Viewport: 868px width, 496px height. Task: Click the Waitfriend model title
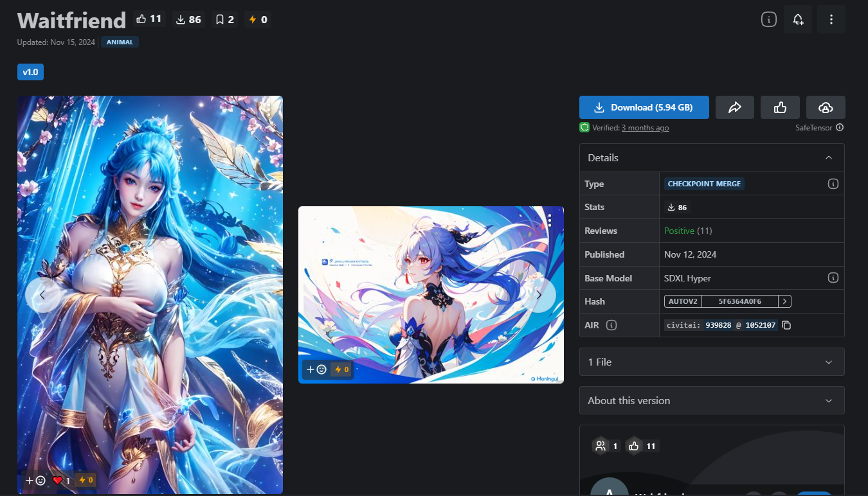[x=71, y=21]
